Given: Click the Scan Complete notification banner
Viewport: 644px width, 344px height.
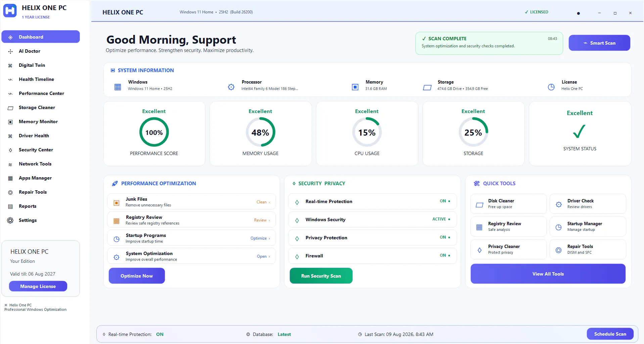Looking at the screenshot, I should [x=489, y=43].
